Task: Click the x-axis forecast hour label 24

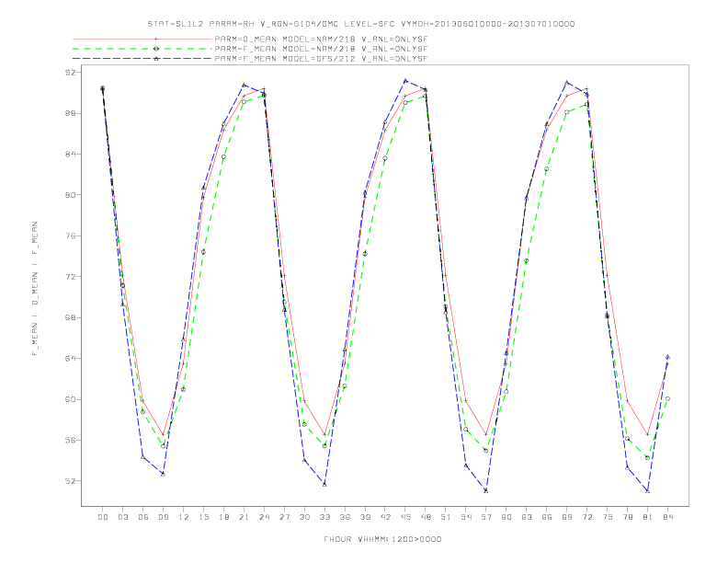Action: coord(264,517)
